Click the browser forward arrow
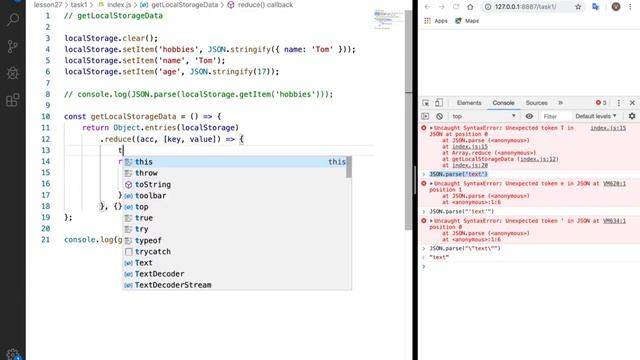 click(x=442, y=7)
